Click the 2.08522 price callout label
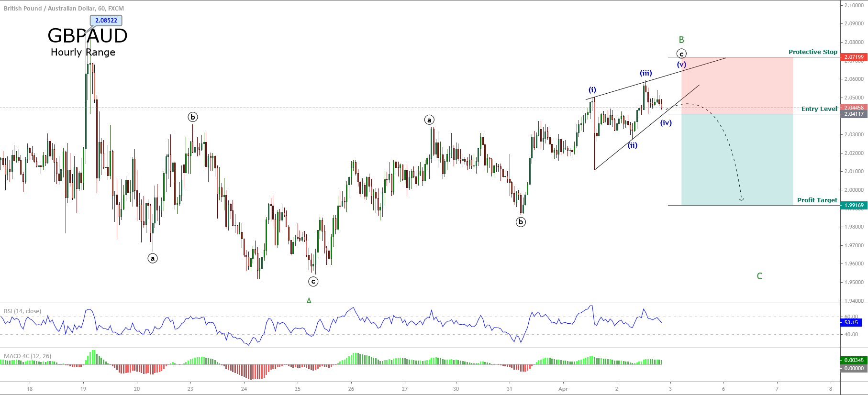 click(x=106, y=21)
